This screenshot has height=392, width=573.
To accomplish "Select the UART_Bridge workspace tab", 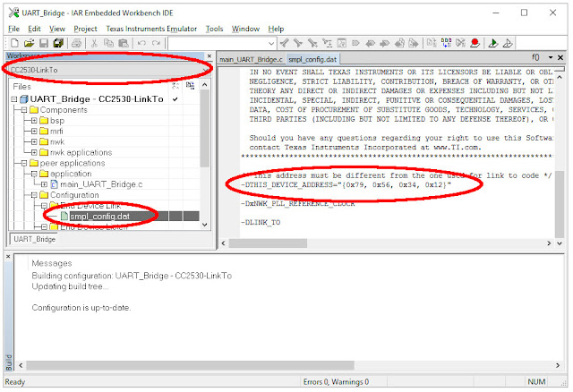I will (x=35, y=239).
